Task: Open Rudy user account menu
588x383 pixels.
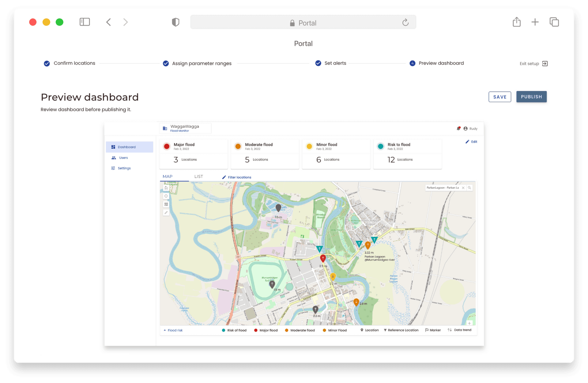Action: pyautogui.click(x=470, y=129)
